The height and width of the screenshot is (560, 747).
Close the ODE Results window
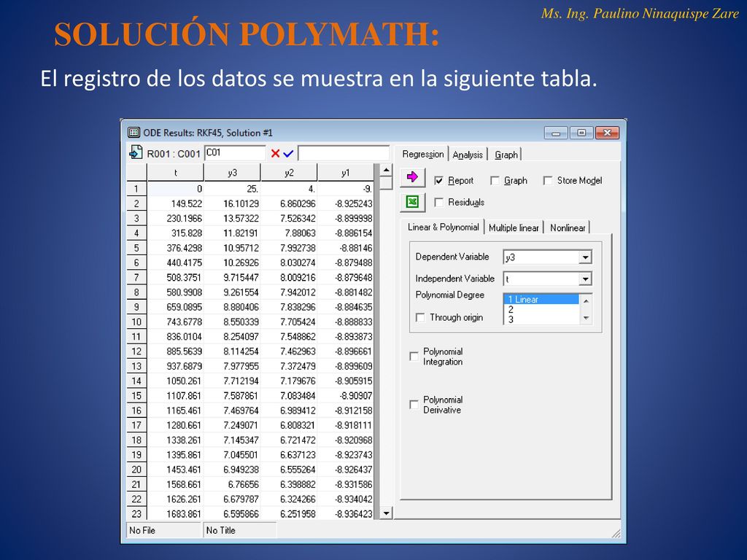607,133
